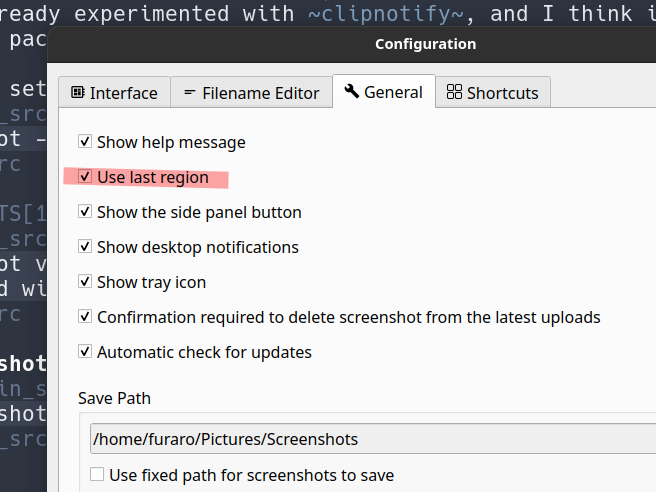Turn off Show desktop notifications
Image resolution: width=656 pixels, height=492 pixels.
(x=85, y=247)
